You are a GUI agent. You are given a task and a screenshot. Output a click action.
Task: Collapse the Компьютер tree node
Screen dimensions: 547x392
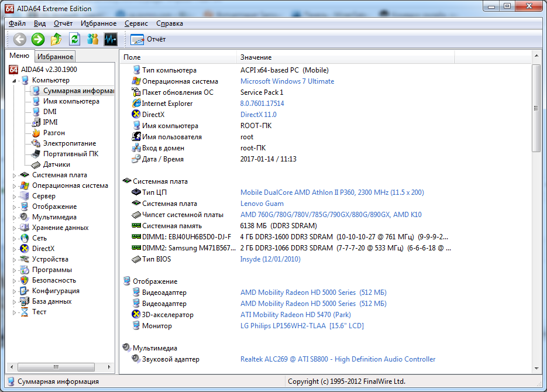[x=14, y=81]
